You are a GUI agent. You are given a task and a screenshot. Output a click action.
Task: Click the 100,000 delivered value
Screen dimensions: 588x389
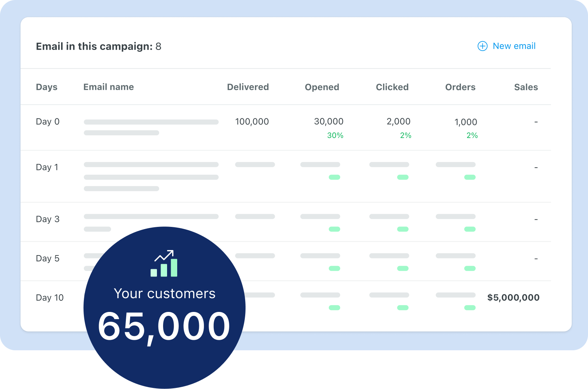click(x=252, y=122)
